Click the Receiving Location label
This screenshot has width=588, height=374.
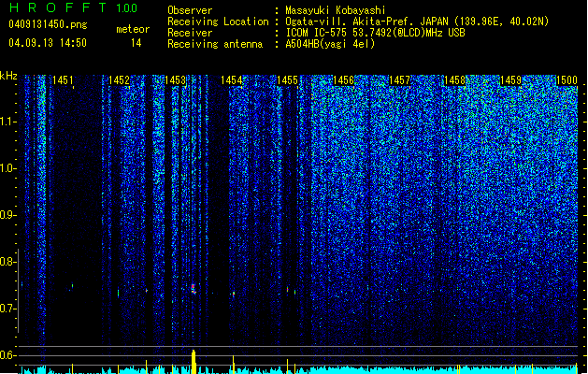(x=218, y=22)
